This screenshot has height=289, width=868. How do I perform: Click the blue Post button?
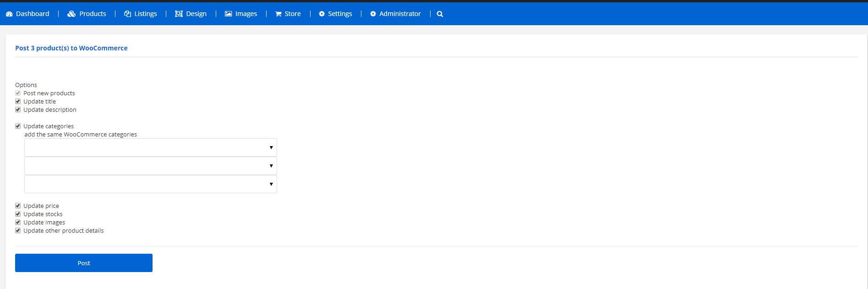(84, 263)
